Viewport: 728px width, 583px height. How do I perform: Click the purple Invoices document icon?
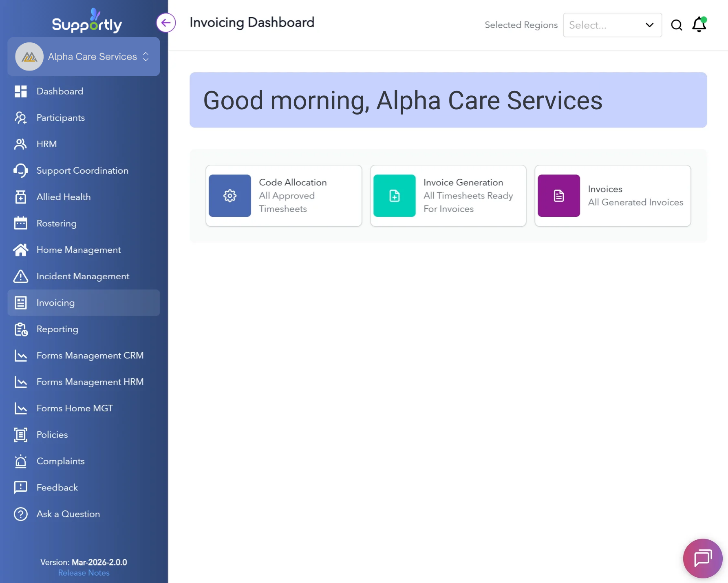[x=559, y=196]
